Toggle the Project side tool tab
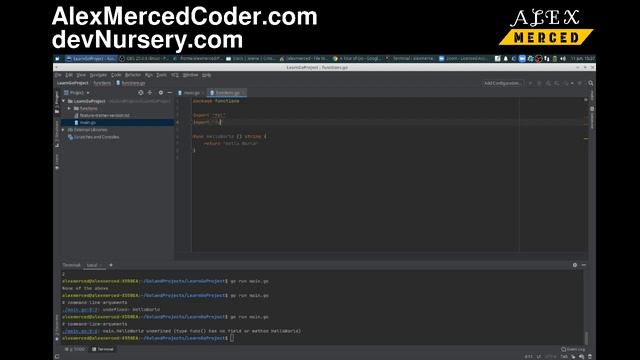 [57, 101]
